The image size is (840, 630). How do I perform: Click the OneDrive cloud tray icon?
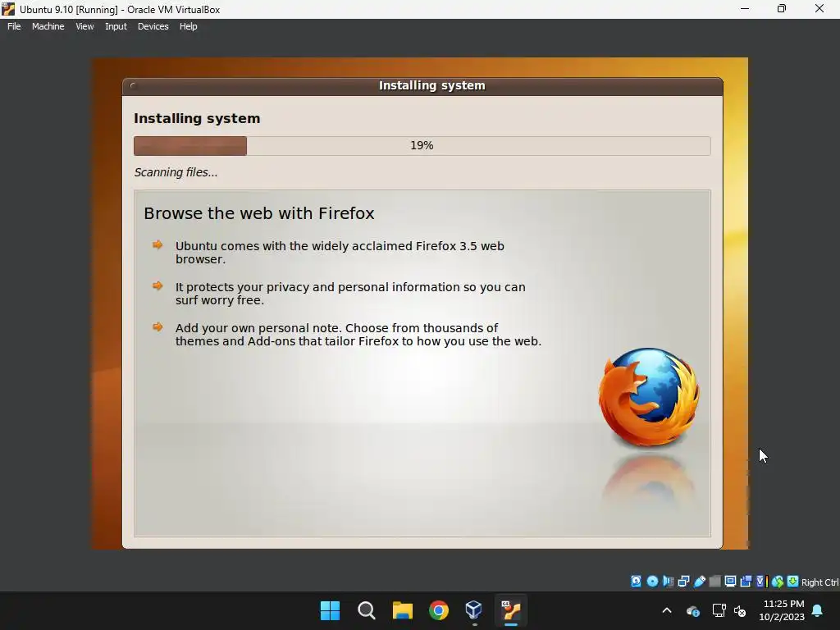(692, 610)
